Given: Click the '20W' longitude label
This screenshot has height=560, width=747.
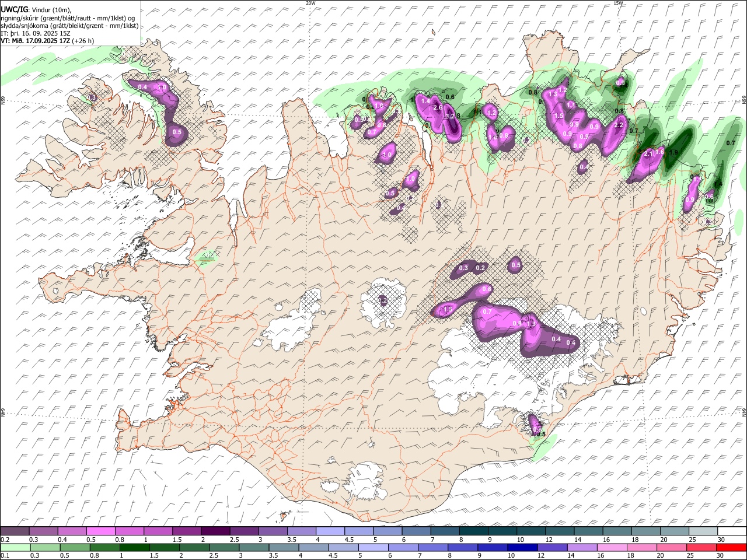Looking at the screenshot, I should 310,3.
